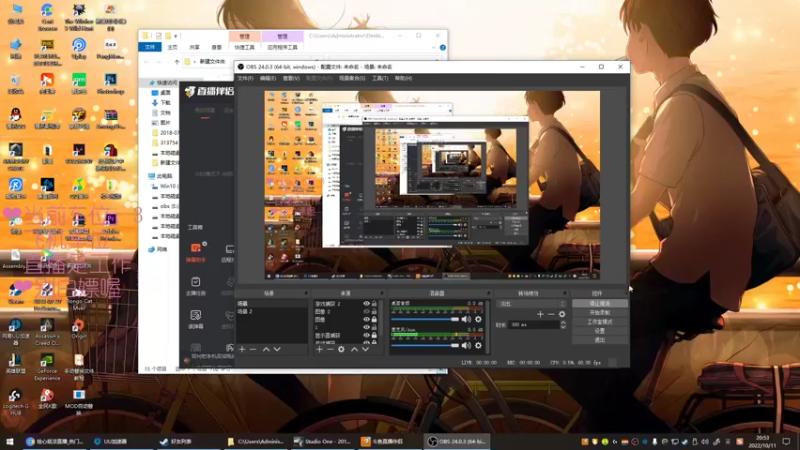This screenshot has height=450, width=800.
Task: Adjust the 麦克风/Aux volume slider
Action: coord(425,345)
